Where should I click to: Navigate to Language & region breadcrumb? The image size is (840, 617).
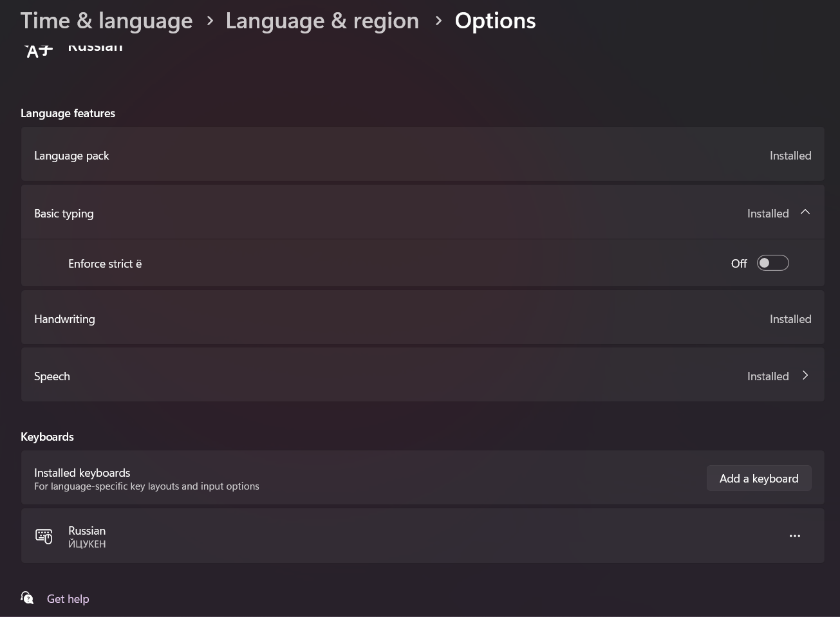[322, 21]
